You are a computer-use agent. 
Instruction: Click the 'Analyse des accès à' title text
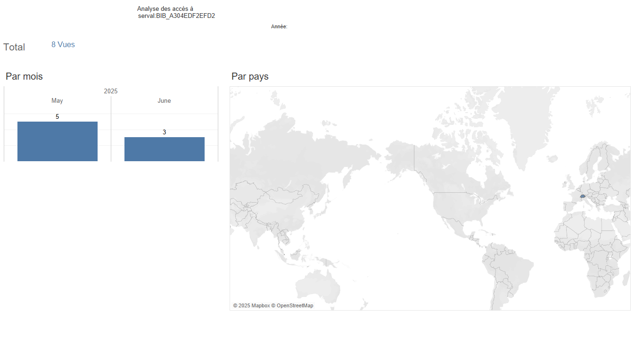pyautogui.click(x=165, y=9)
